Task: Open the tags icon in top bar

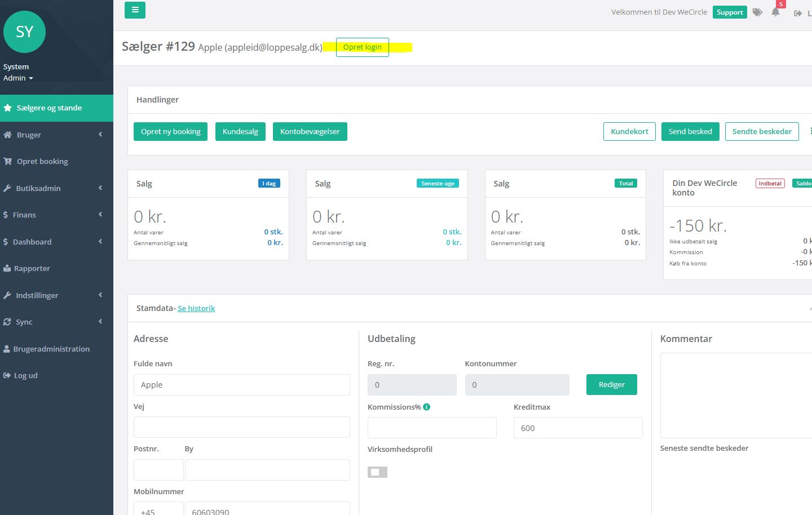Action: point(758,12)
